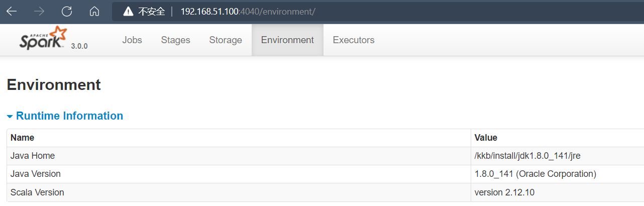This screenshot has width=644, height=206.
Task: Reload the Spark UI page
Action: (66, 11)
